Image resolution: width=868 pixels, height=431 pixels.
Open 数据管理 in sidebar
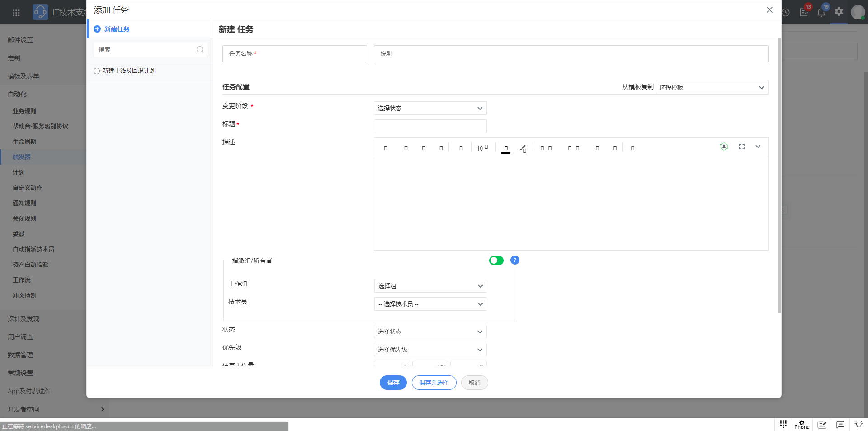tap(20, 355)
